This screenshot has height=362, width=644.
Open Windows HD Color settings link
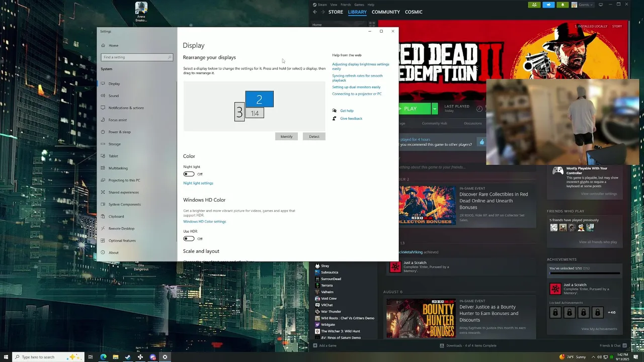[x=205, y=221]
